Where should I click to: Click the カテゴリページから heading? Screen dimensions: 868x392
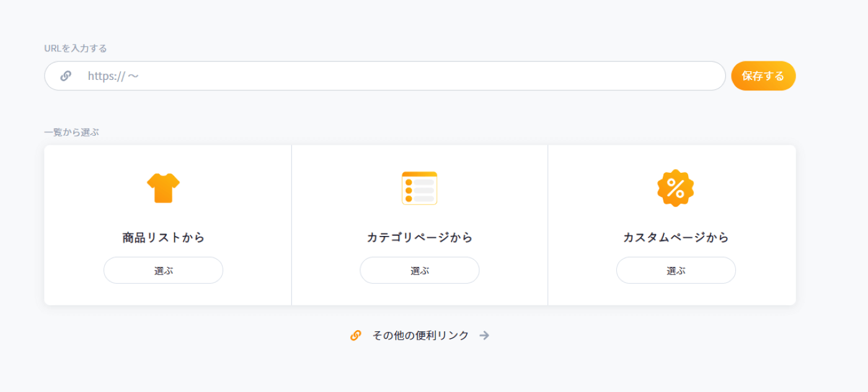pos(420,237)
